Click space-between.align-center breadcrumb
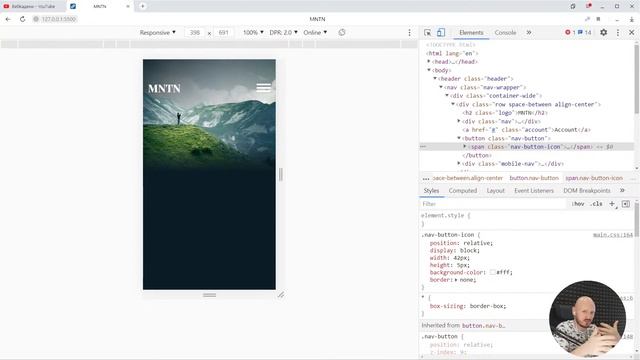The height and width of the screenshot is (360, 640). point(468,178)
